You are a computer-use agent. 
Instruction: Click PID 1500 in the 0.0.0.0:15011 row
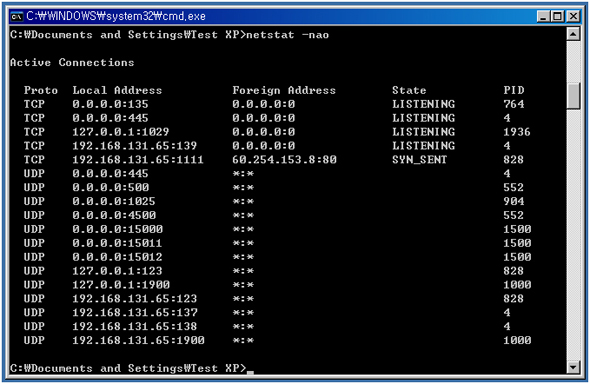[517, 243]
